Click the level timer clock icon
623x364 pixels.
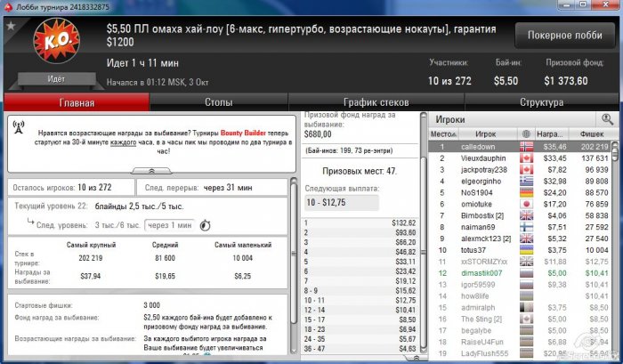click(205, 225)
